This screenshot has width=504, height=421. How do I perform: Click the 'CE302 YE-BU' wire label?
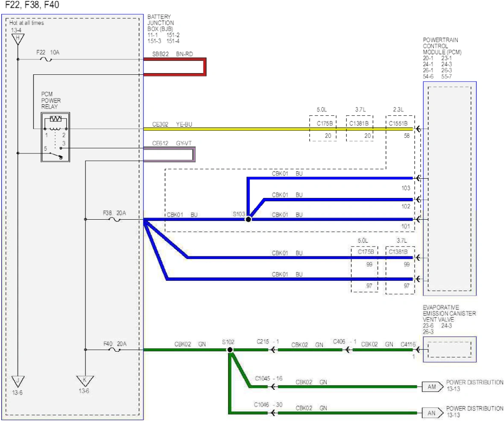tap(172, 124)
